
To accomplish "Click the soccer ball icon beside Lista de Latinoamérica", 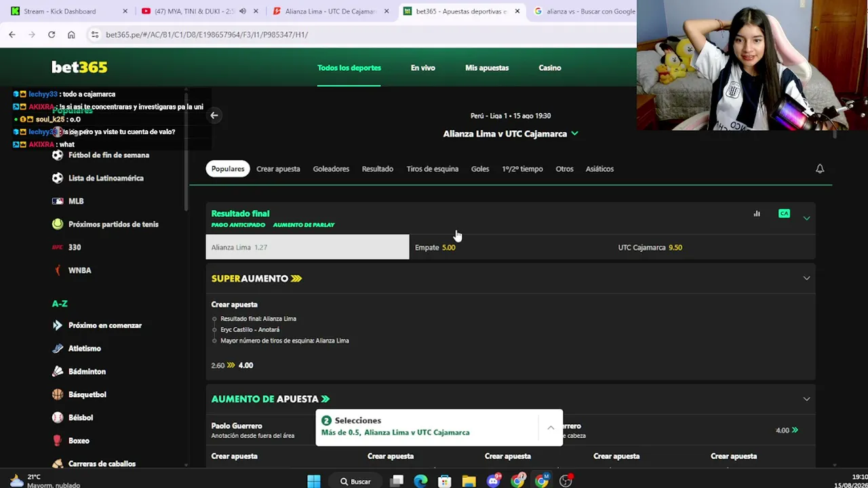I will [58, 178].
